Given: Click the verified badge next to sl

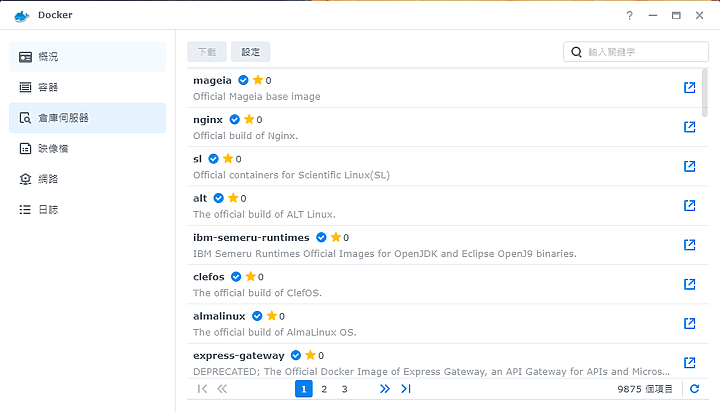Looking at the screenshot, I should coord(214,158).
